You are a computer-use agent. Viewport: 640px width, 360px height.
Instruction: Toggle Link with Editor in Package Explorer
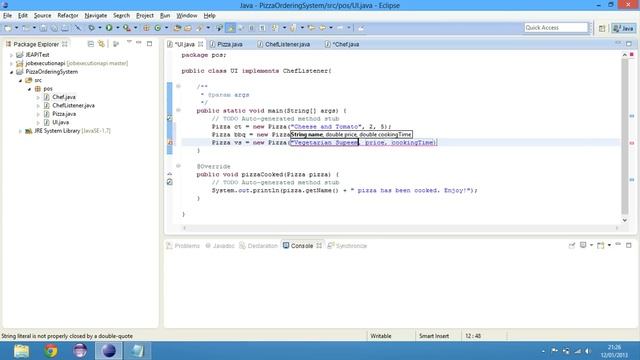tap(101, 44)
